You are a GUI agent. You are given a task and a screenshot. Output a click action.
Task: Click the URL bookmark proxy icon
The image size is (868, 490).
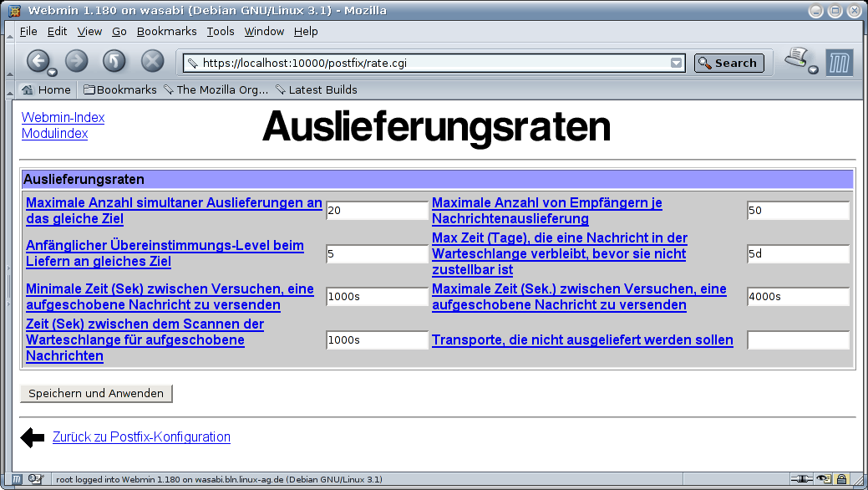[192, 64]
